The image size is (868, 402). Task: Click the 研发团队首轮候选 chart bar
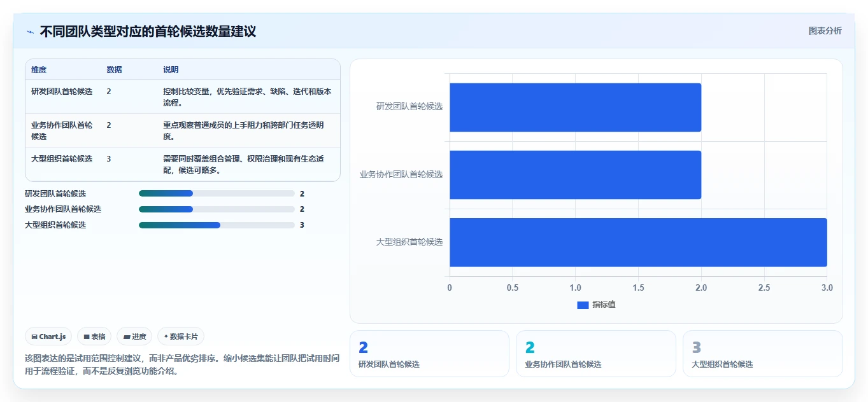pos(575,107)
